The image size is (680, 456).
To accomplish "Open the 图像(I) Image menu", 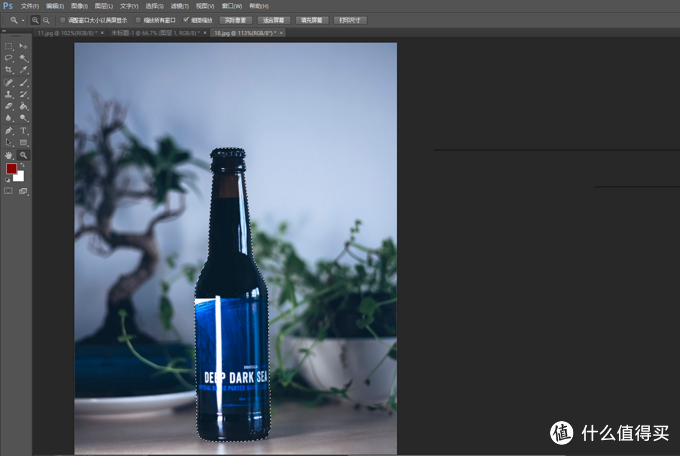I will pyautogui.click(x=79, y=6).
